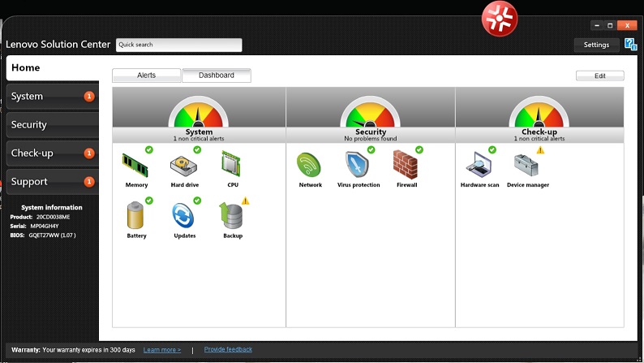Open the Updates icon
This screenshot has width=644, height=363.
pos(182,215)
